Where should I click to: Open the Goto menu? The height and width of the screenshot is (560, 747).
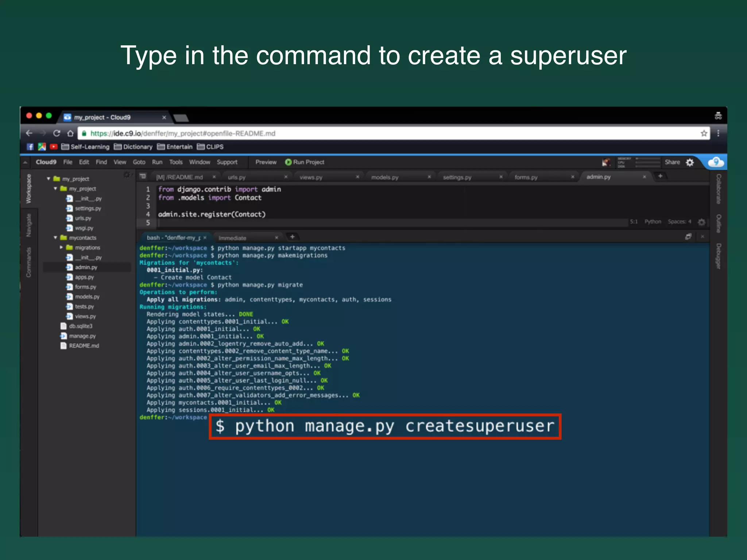[139, 162]
